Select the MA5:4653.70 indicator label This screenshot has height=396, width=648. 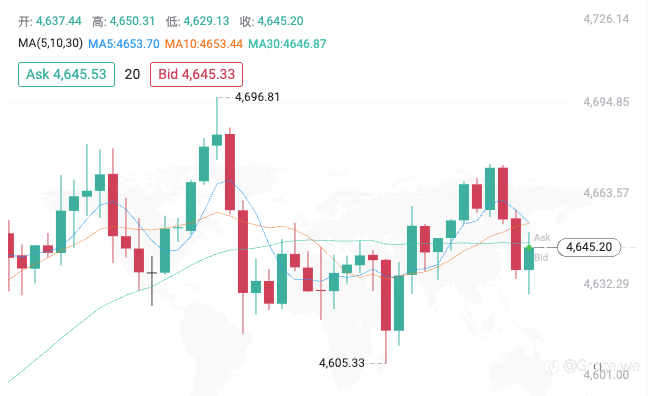(124, 44)
